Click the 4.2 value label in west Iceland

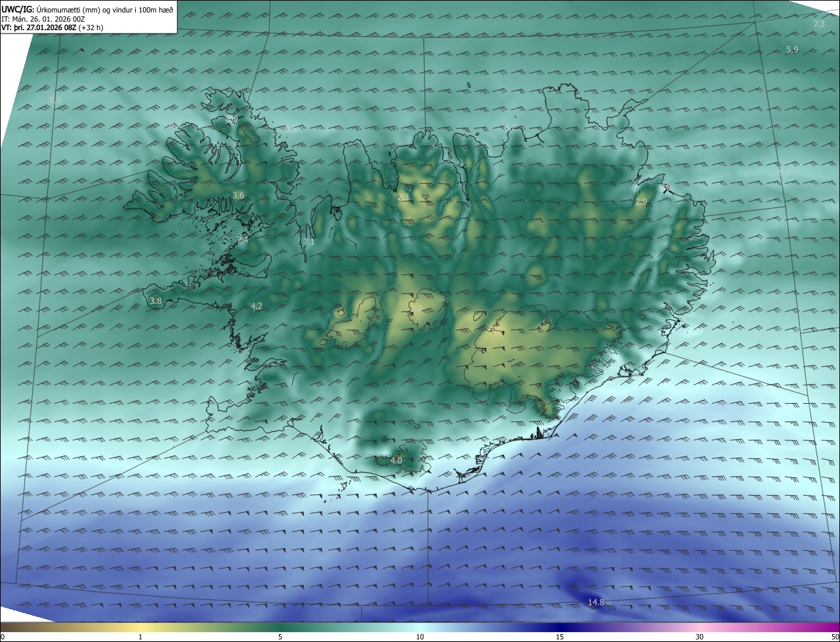click(x=257, y=307)
